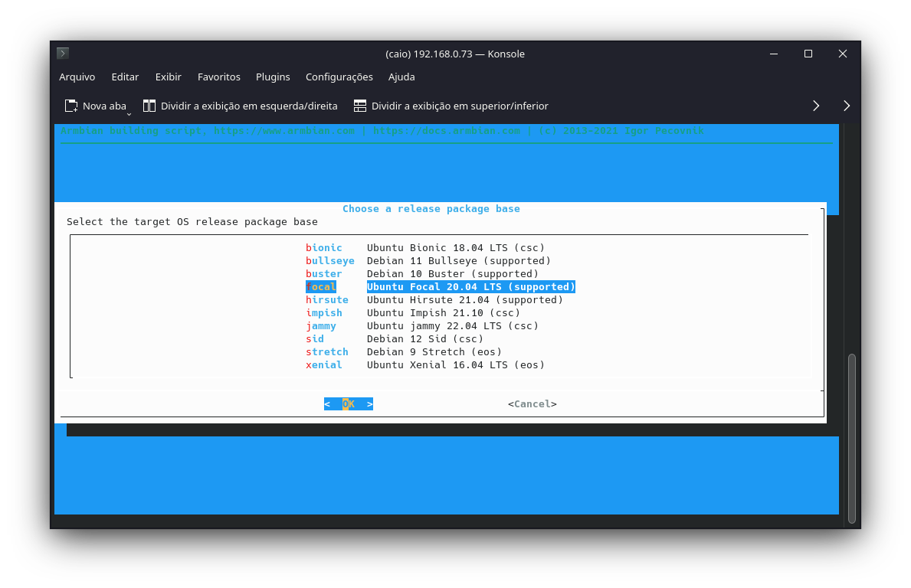Select the stretch release entry

point(327,351)
